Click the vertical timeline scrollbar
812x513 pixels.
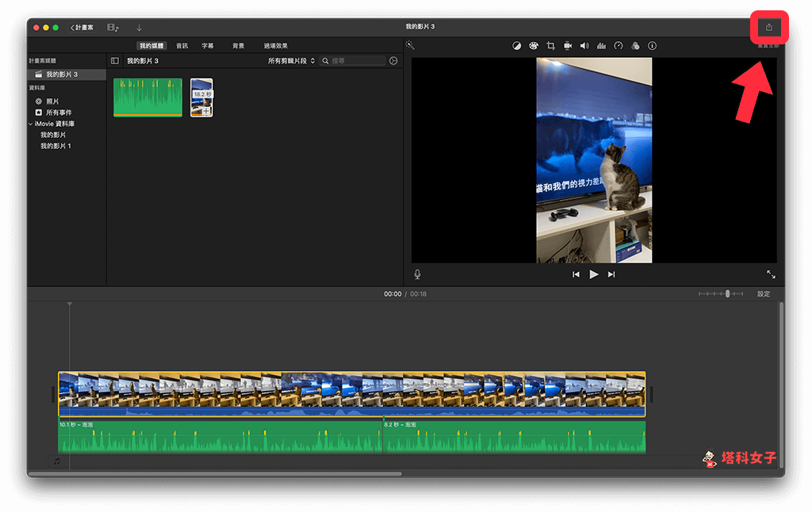[781, 384]
